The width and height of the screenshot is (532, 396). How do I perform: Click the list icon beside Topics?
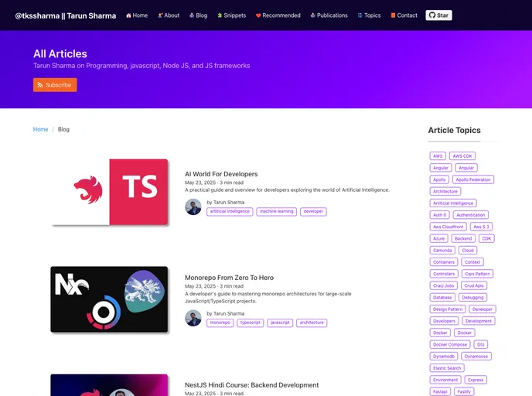click(x=360, y=15)
